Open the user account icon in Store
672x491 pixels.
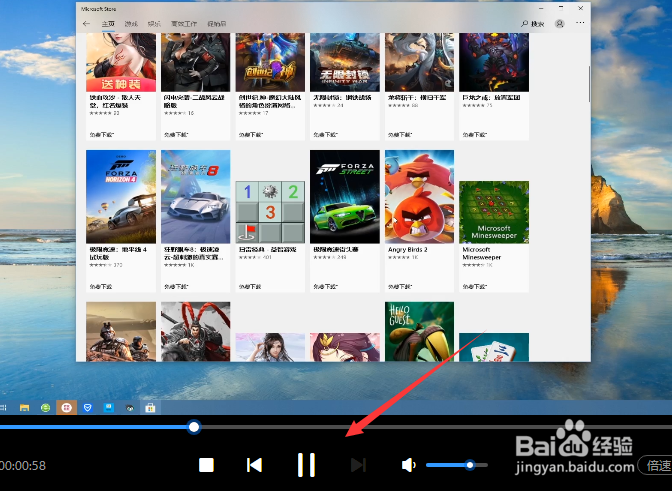[559, 24]
